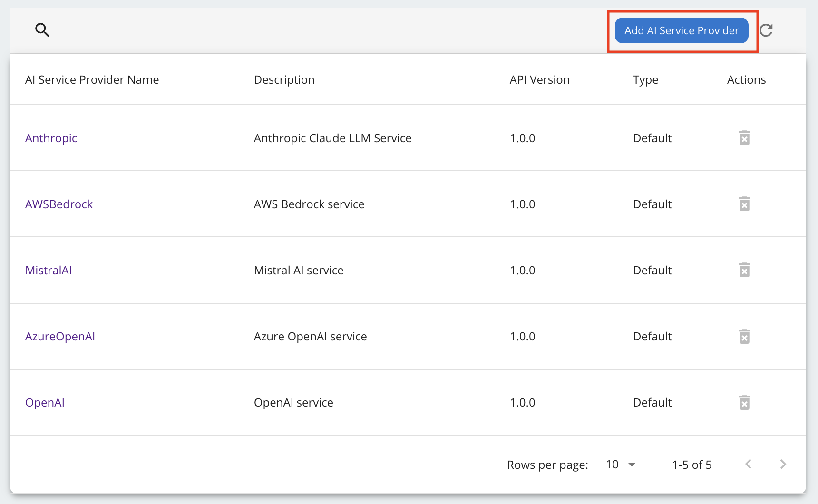Go to previous page using left chevron
The image size is (818, 504).
[x=749, y=464]
